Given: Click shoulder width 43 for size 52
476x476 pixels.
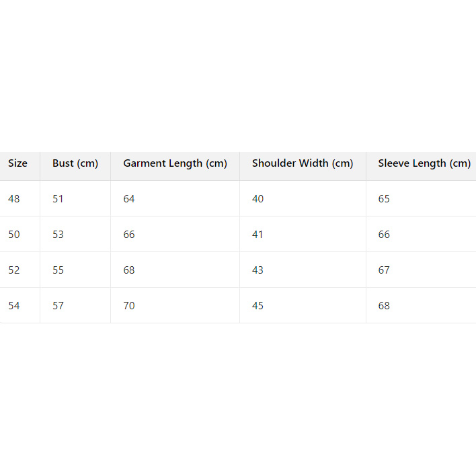Looking at the screenshot, I should coord(258,270).
